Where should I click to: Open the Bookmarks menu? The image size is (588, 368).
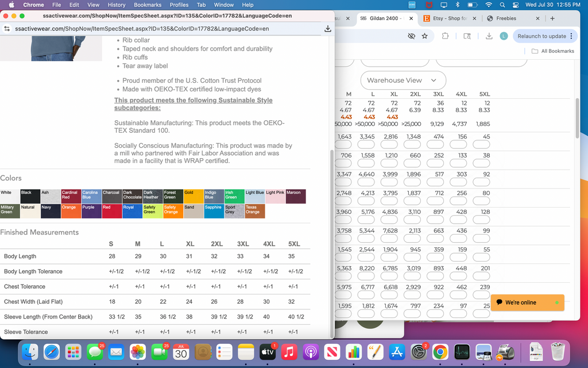click(148, 5)
